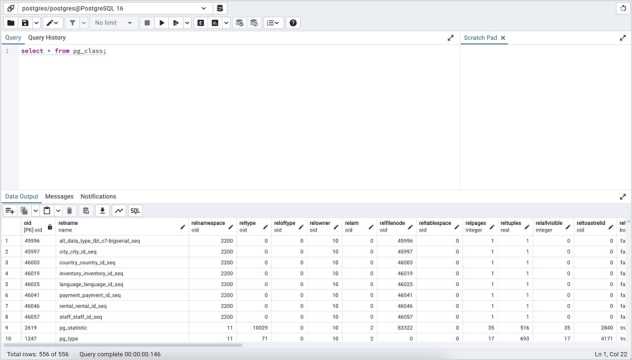This screenshot has height=360, width=632.
Task: Click the horizontal scrollbar under results grid
Action: click(123, 345)
